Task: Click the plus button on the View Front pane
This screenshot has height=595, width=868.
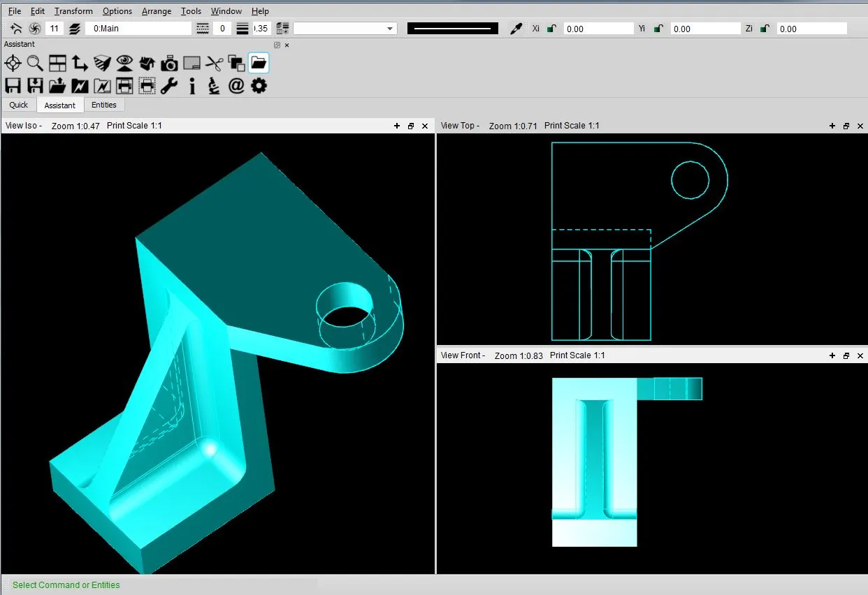Action: 832,355
